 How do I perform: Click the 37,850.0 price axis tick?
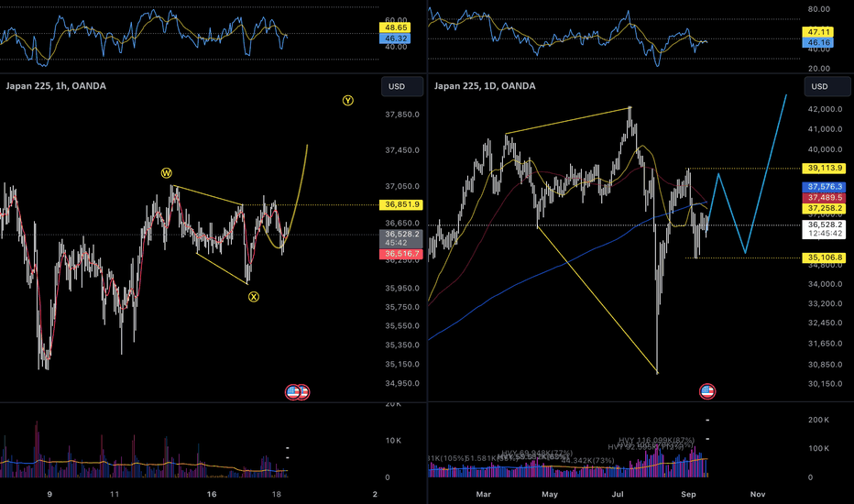(x=402, y=115)
